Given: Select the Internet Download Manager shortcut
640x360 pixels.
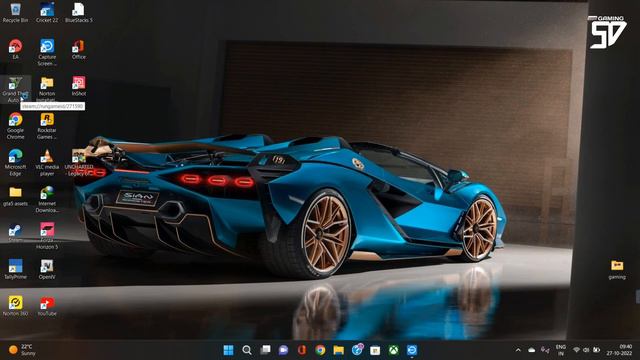Looking at the screenshot, I should coord(47,199).
